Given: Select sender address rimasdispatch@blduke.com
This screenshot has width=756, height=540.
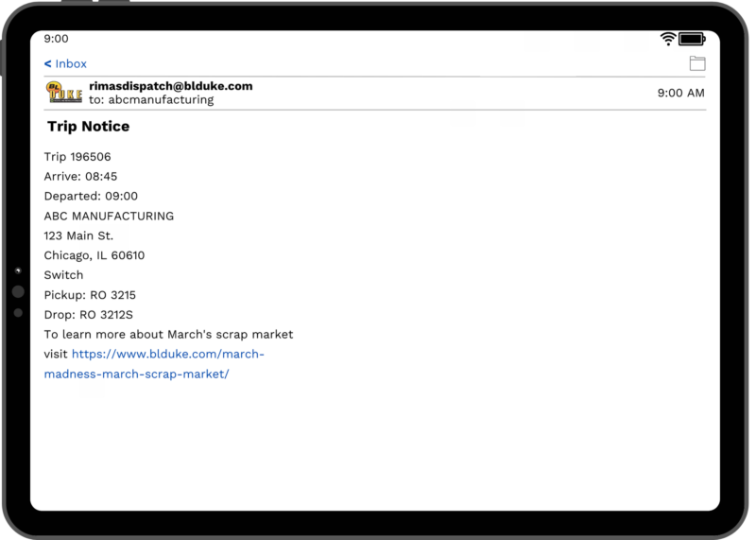Looking at the screenshot, I should coord(171,86).
